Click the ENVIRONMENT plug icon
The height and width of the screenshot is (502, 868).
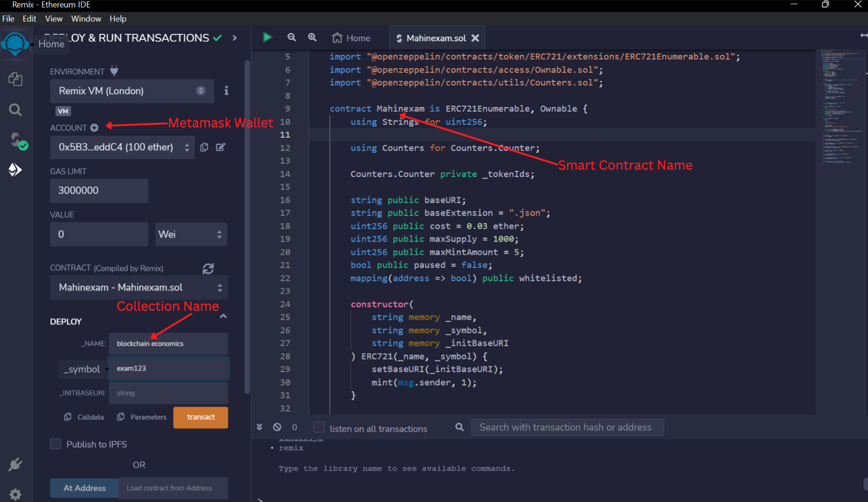[x=114, y=71]
